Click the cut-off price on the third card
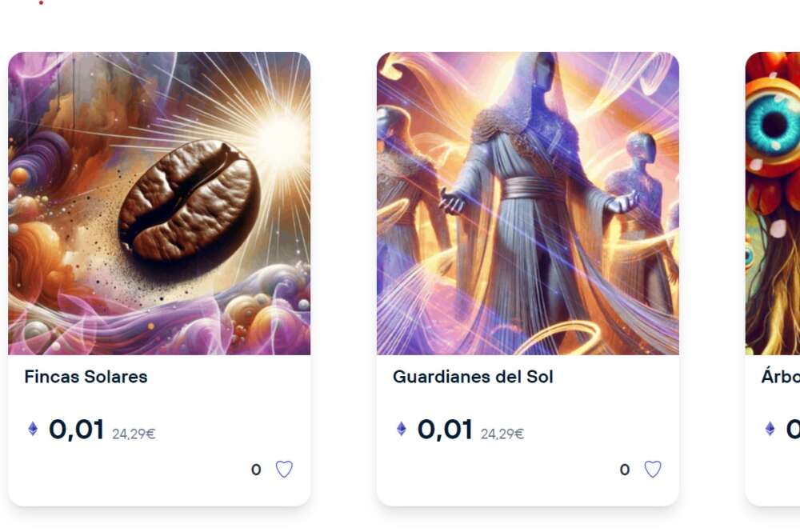Viewport: 800px width, 532px height. coord(793,430)
